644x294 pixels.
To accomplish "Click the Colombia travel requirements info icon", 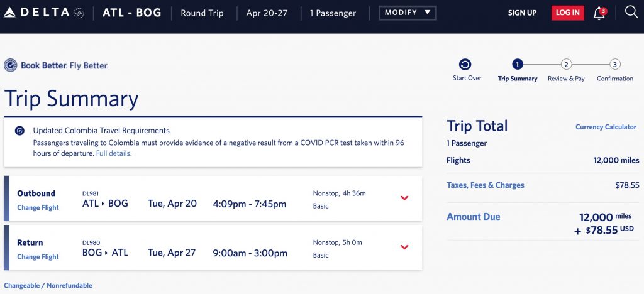I will (x=19, y=131).
